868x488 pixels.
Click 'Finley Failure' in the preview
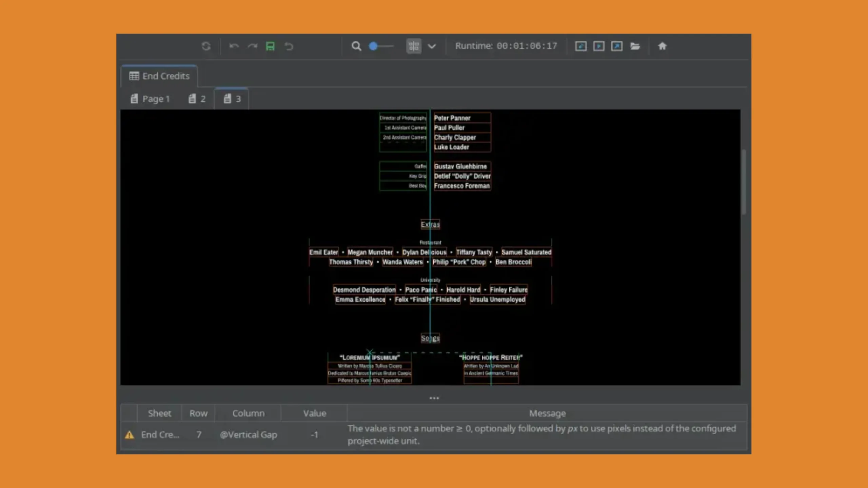509,290
